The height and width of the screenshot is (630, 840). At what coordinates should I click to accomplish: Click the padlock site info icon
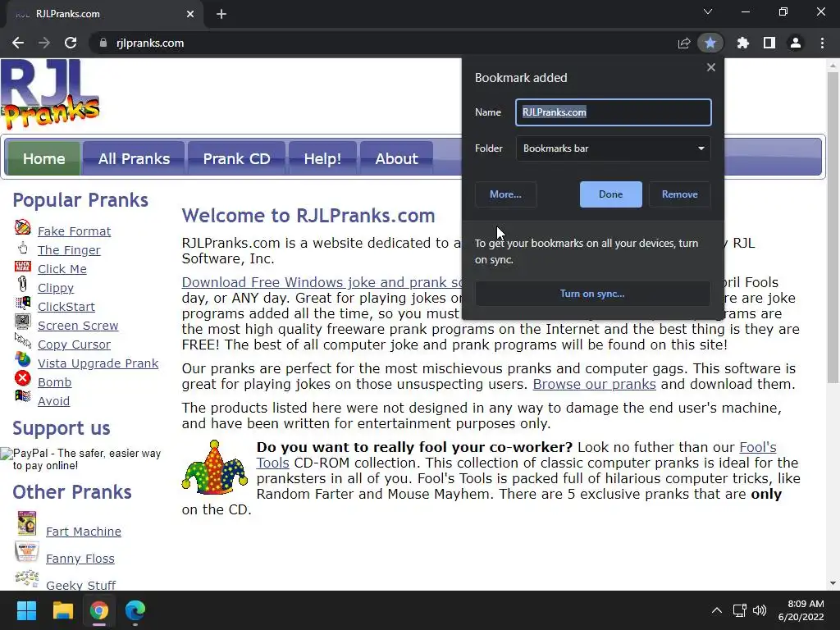pos(103,43)
